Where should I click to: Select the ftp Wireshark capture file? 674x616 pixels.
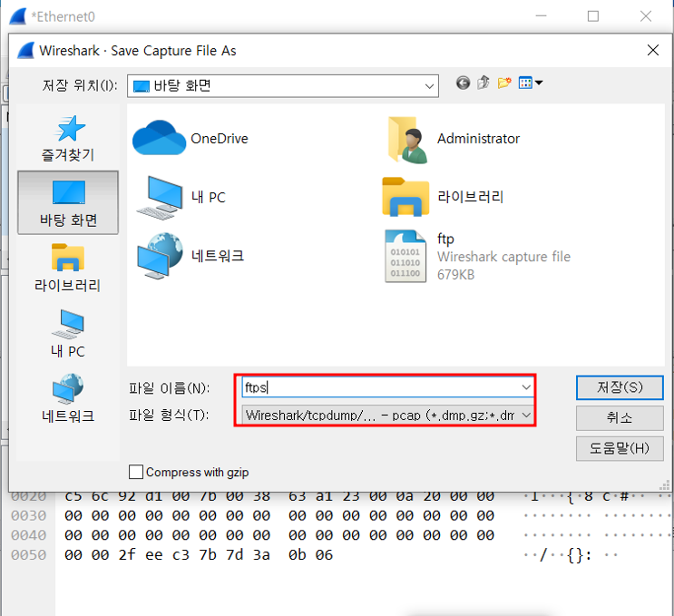tap(477, 257)
